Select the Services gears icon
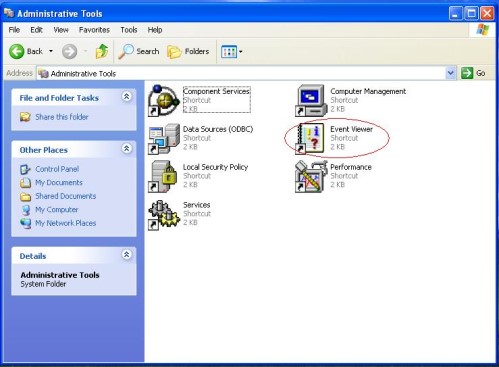The image size is (499, 367). coord(163,215)
